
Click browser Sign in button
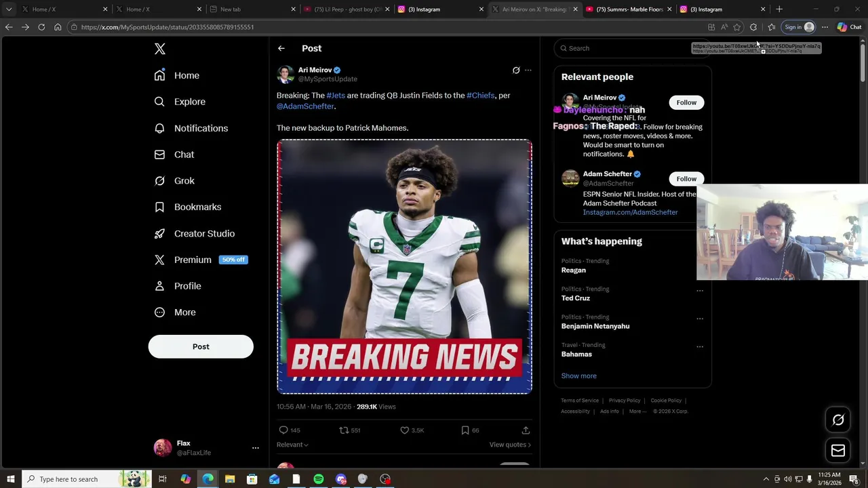click(x=800, y=27)
